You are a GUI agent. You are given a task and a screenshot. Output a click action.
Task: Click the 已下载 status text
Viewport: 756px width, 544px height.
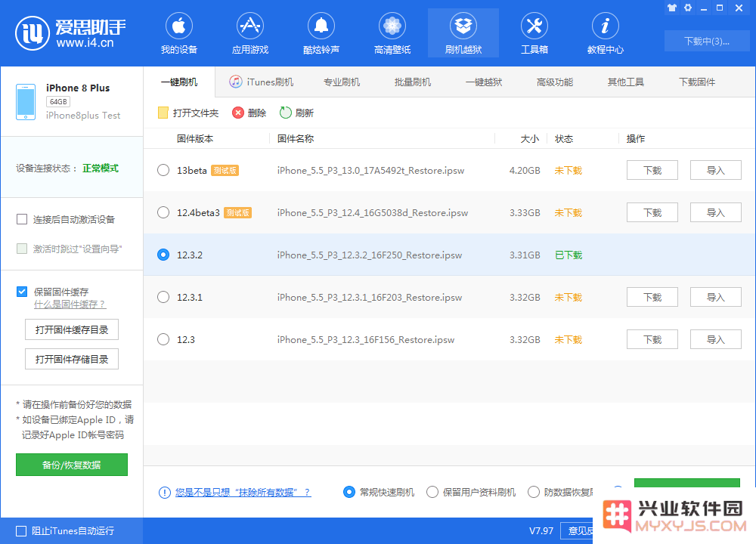(x=569, y=255)
